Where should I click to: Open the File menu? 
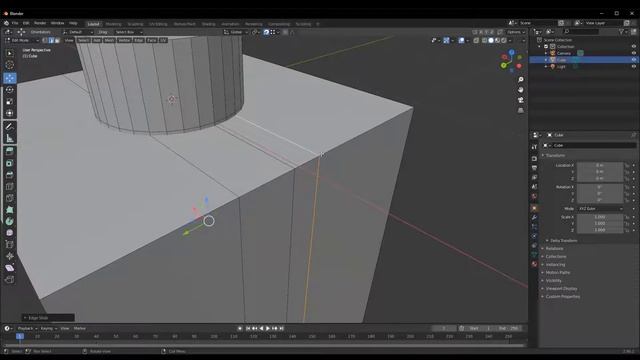(15, 23)
